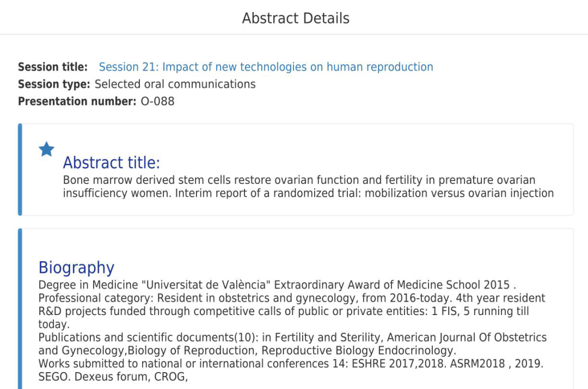This screenshot has height=389, width=588.
Task: Click the 'Works submitted to national' line
Action: pyautogui.click(x=290, y=363)
